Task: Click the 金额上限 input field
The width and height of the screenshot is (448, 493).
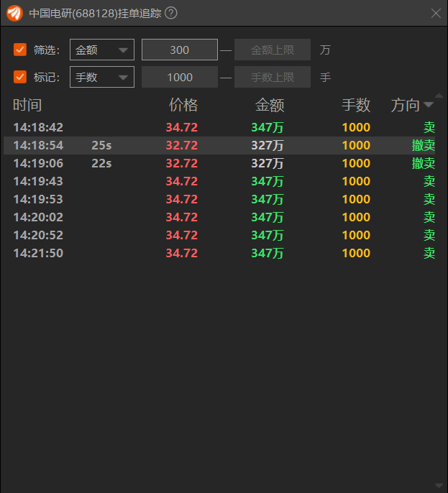Action: click(273, 50)
